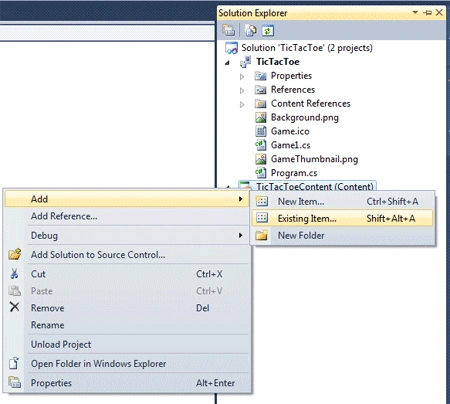Choose Add Reference... menu item
The height and width of the screenshot is (404, 450).
point(127,216)
